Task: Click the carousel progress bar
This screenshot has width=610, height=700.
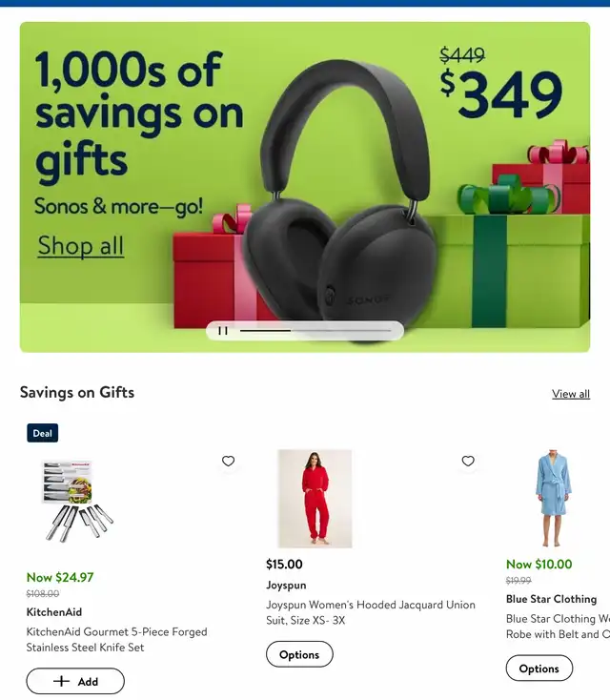Action: coord(315,331)
